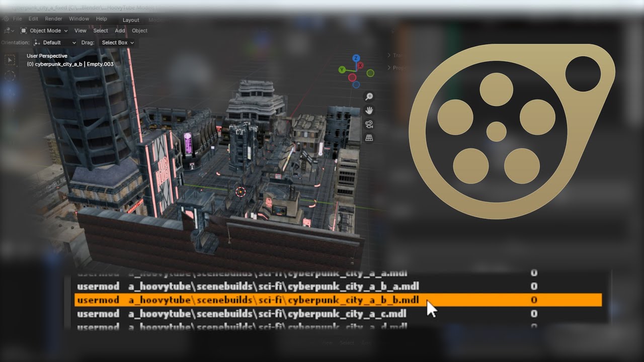Click the 3D cursor in the viewport
Viewport: 644px width, 362px height.
(x=240, y=191)
